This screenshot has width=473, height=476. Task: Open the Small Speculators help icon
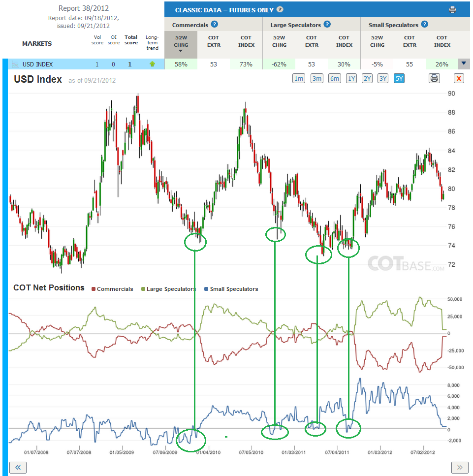click(x=425, y=24)
